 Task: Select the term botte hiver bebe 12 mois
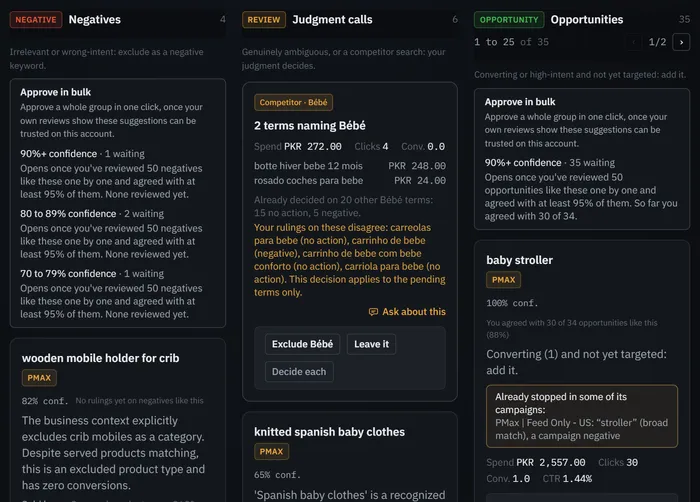(308, 166)
